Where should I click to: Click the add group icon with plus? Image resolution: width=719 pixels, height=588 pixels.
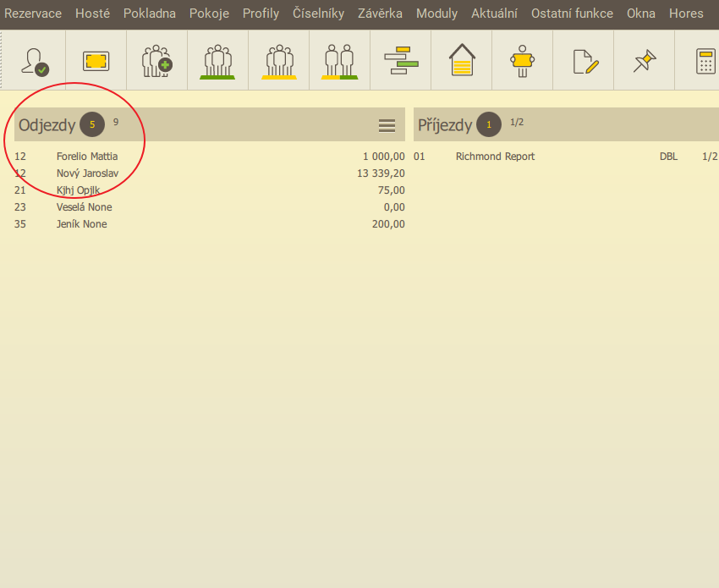point(156,61)
